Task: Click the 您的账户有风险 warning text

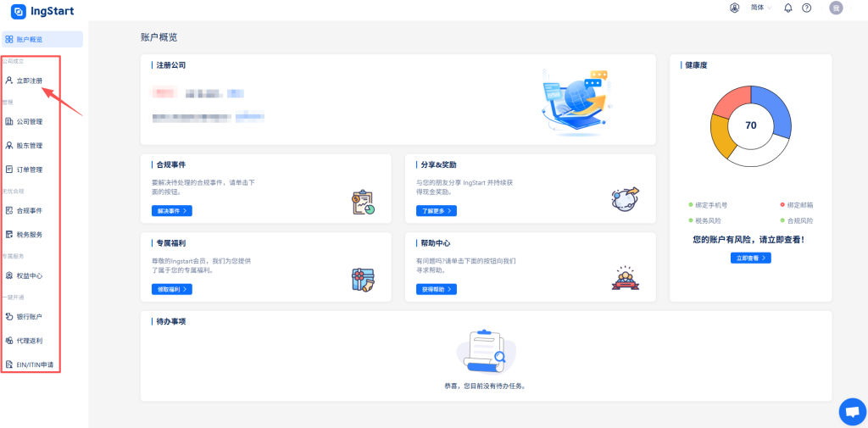Action: (749, 241)
